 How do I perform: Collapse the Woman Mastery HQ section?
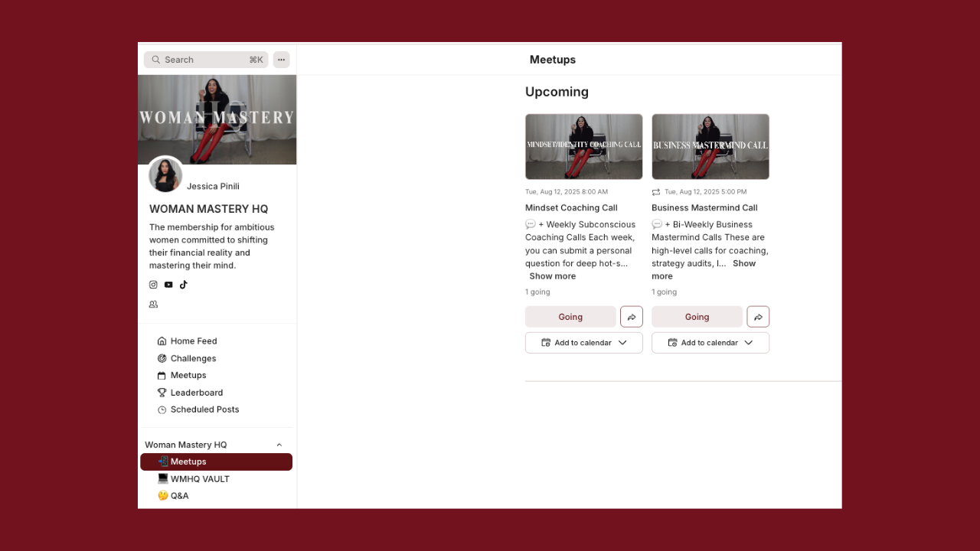click(x=279, y=445)
